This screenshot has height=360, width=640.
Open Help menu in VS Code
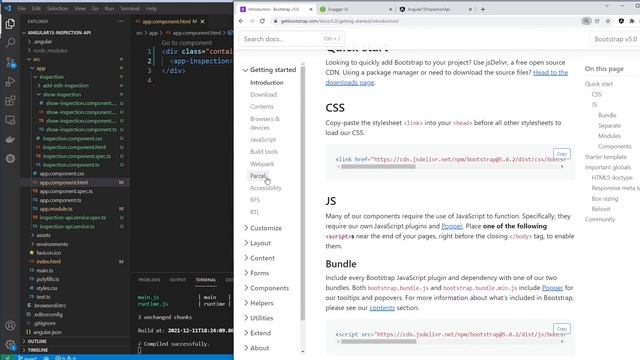(151, 8)
